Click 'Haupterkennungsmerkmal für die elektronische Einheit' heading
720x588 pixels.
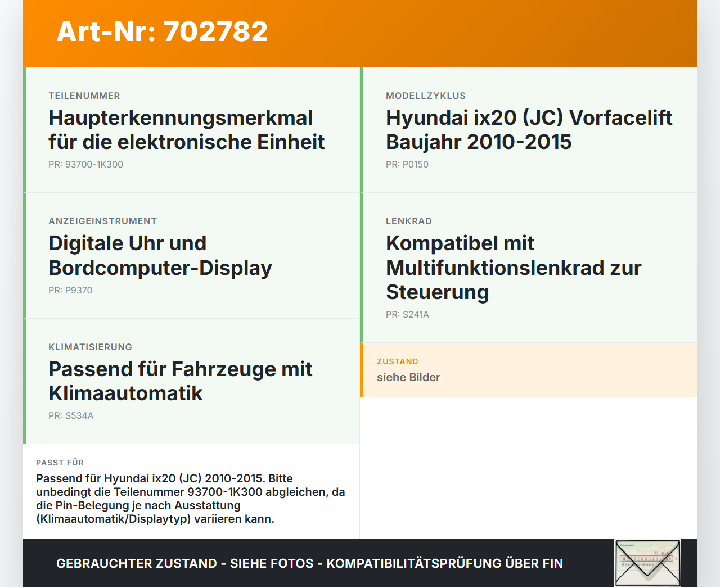(x=187, y=130)
